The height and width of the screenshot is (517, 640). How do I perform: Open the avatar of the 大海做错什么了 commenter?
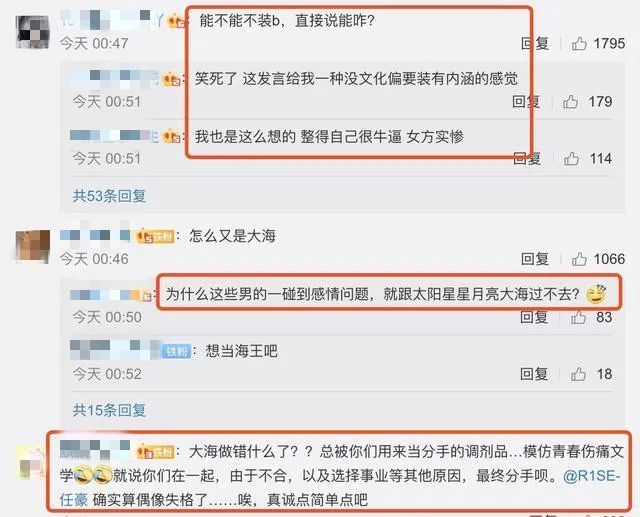point(31,463)
